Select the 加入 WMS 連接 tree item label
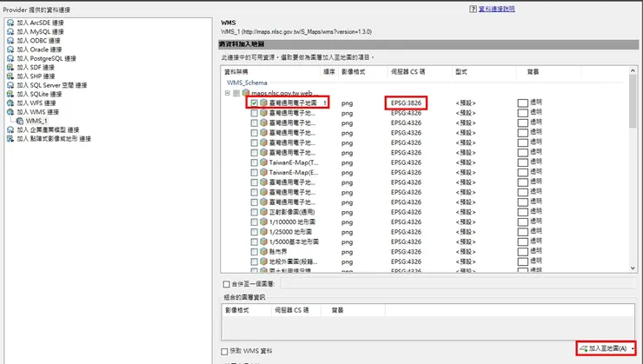Screen dimensions: 643x364 [x=37, y=112]
